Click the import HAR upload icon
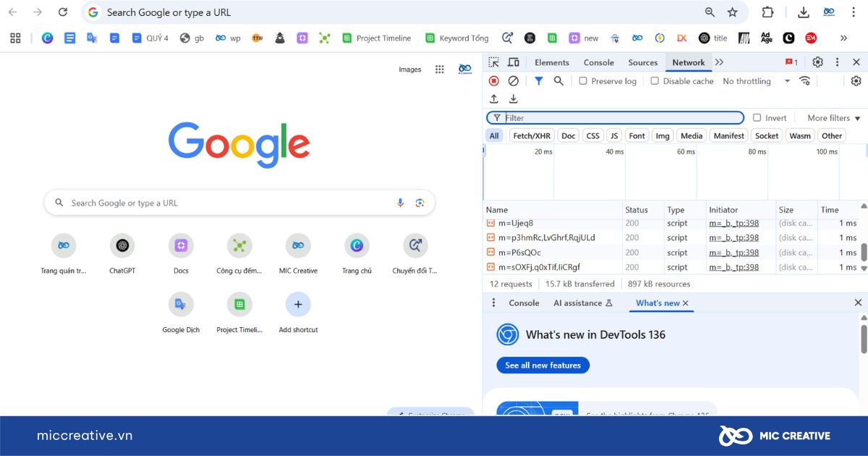Image resolution: width=868 pixels, height=456 pixels. click(x=494, y=99)
